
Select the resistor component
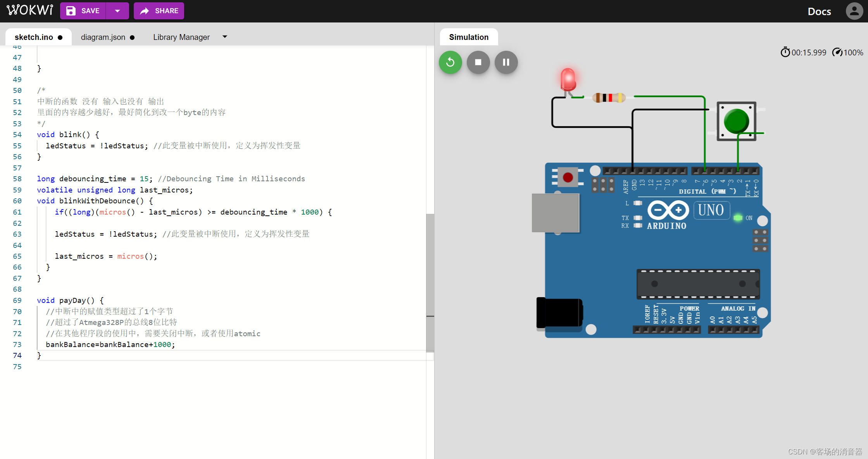click(609, 98)
